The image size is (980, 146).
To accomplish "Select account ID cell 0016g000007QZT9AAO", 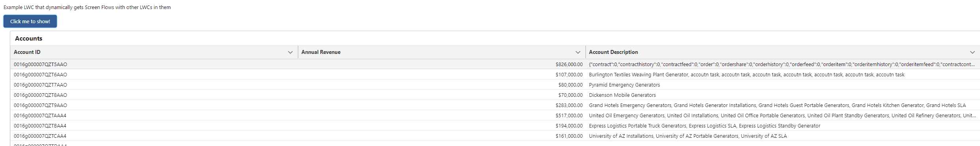I will (x=154, y=105).
